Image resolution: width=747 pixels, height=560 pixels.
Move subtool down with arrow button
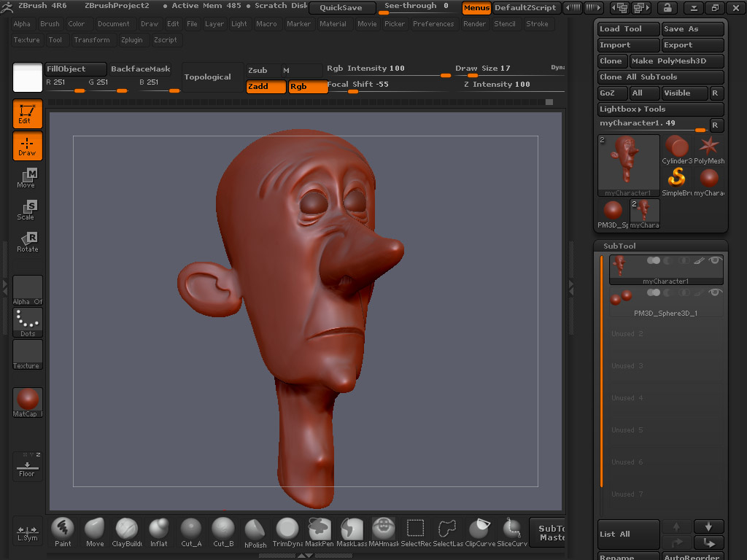coord(709,526)
